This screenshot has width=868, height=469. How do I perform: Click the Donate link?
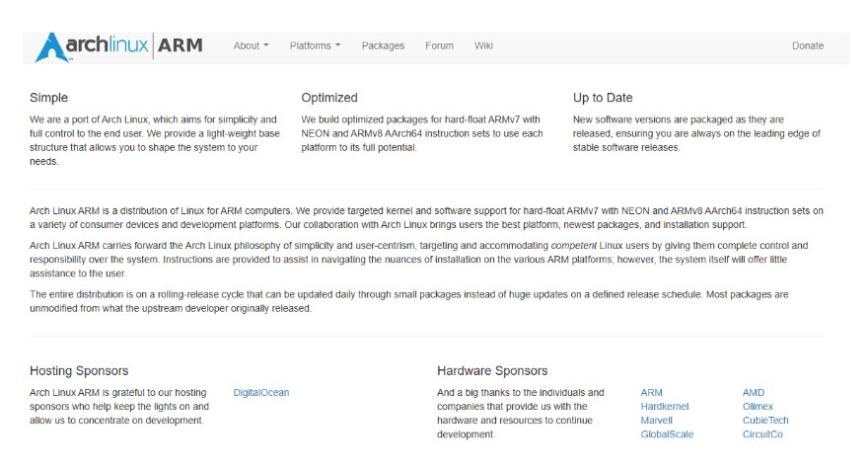(807, 45)
